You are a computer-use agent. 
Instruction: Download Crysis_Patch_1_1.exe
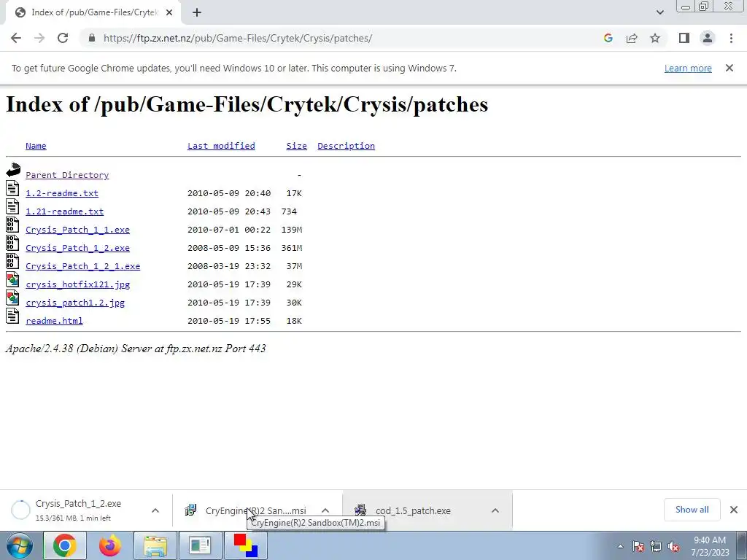[x=77, y=230]
